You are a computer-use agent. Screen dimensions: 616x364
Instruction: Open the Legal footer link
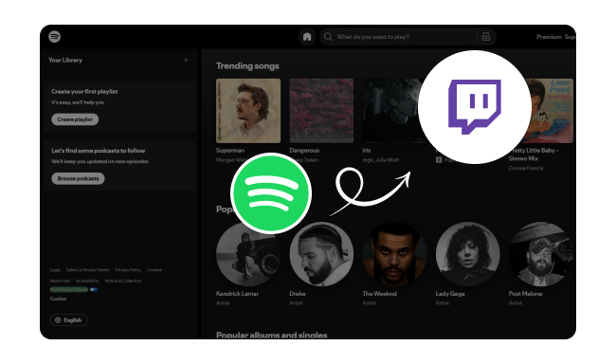click(55, 269)
